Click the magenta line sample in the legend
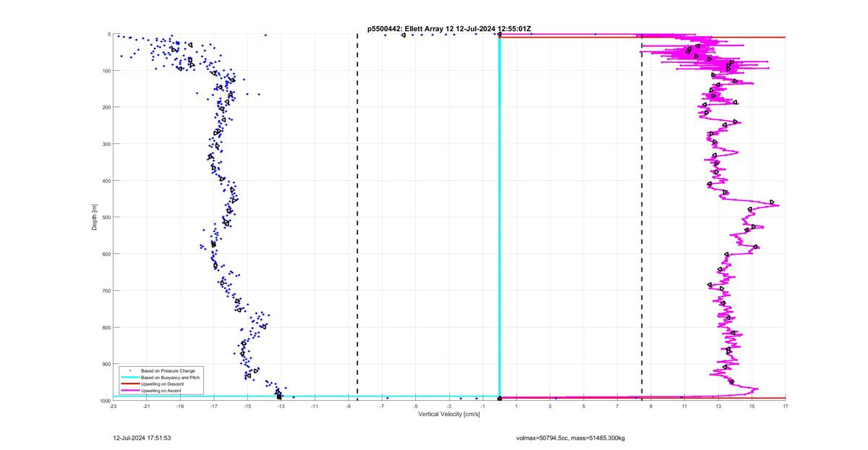868x450 pixels. point(129,391)
